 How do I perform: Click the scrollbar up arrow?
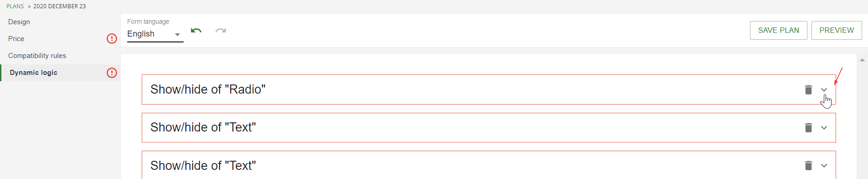[x=862, y=60]
